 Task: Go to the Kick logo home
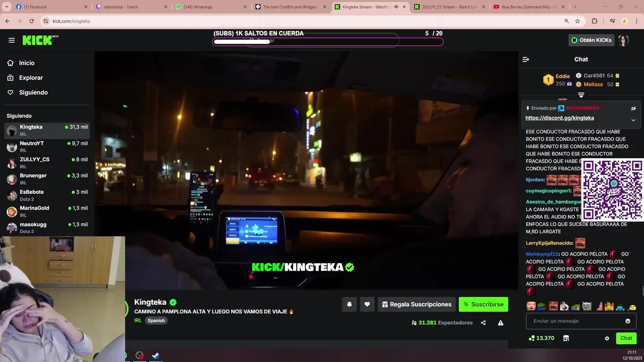point(40,40)
